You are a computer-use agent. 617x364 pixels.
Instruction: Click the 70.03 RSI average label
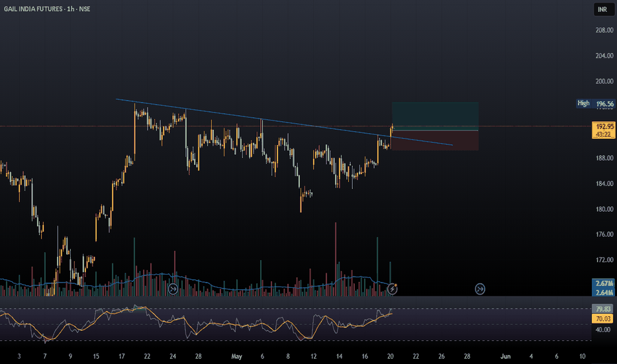pyautogui.click(x=603, y=318)
